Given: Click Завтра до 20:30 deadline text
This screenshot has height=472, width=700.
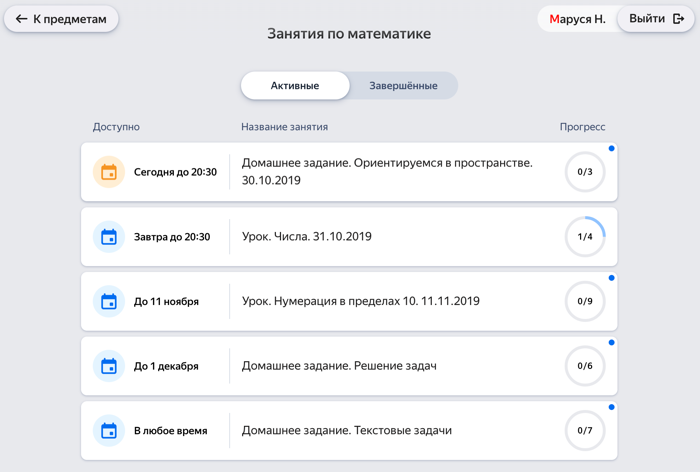Looking at the screenshot, I should tap(172, 237).
